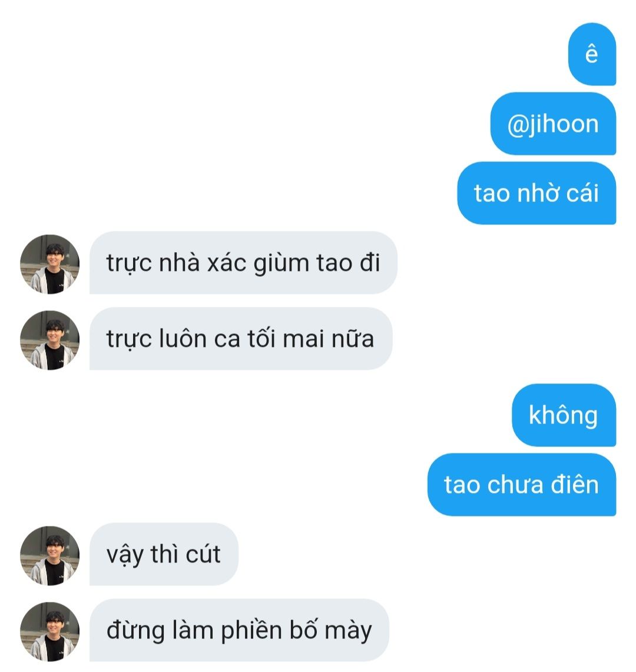Click the word 'cút' in received message
The height and width of the screenshot is (672, 636).
coord(203,554)
